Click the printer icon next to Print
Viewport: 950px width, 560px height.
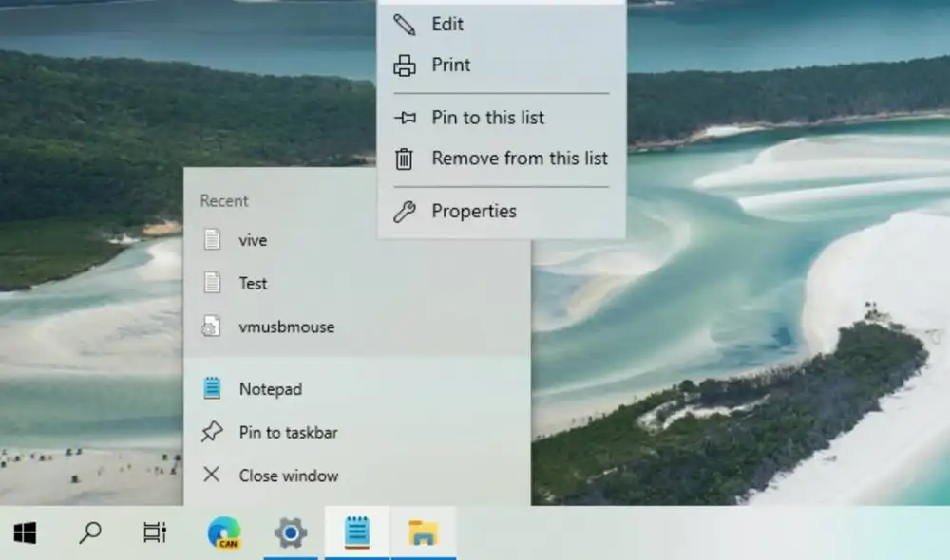(x=404, y=65)
